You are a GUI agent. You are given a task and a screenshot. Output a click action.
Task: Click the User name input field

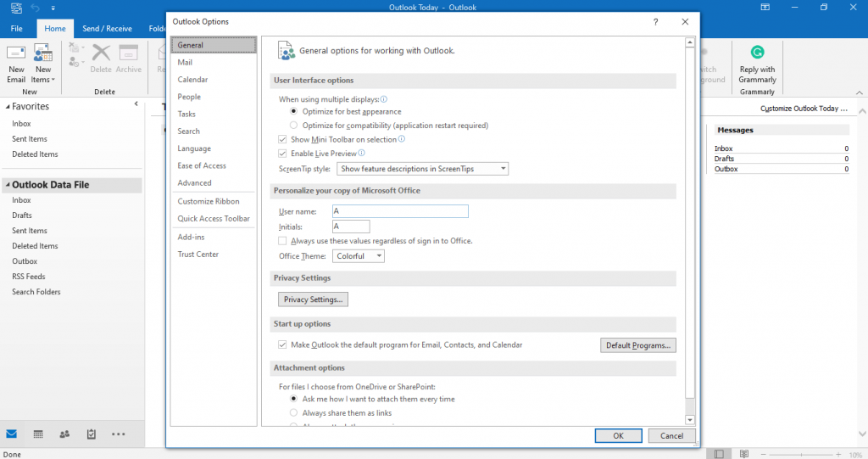pyautogui.click(x=400, y=211)
